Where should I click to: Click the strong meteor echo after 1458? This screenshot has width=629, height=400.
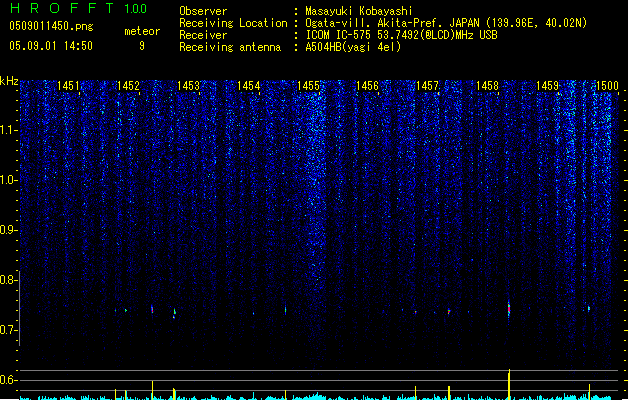click(509, 308)
